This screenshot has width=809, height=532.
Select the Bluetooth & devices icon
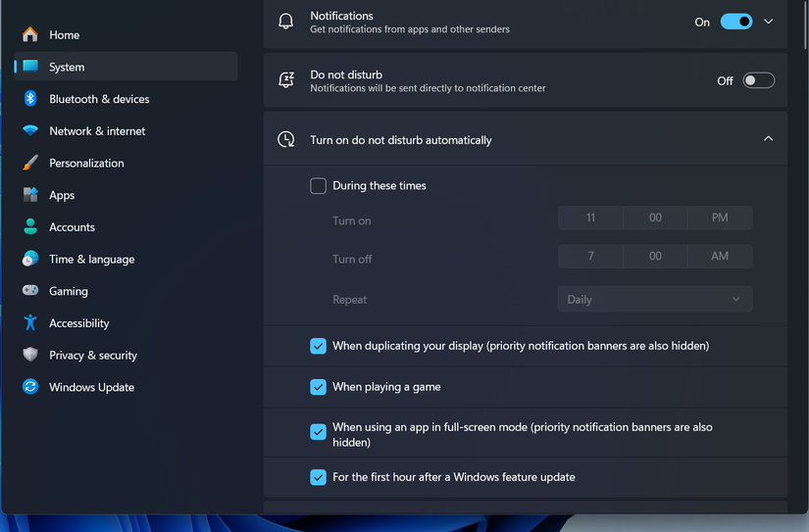pyautogui.click(x=30, y=98)
